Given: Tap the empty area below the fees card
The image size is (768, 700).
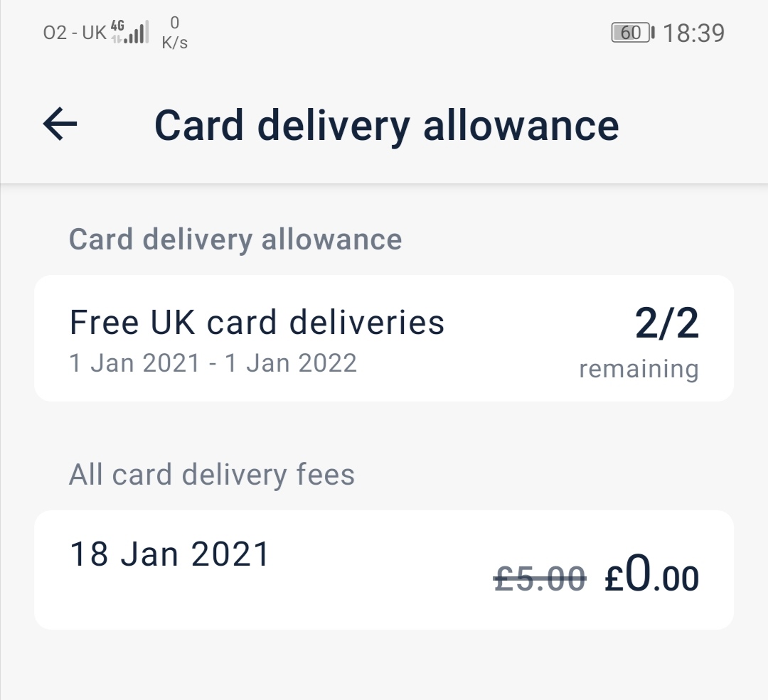Looking at the screenshot, I should 384,664.
